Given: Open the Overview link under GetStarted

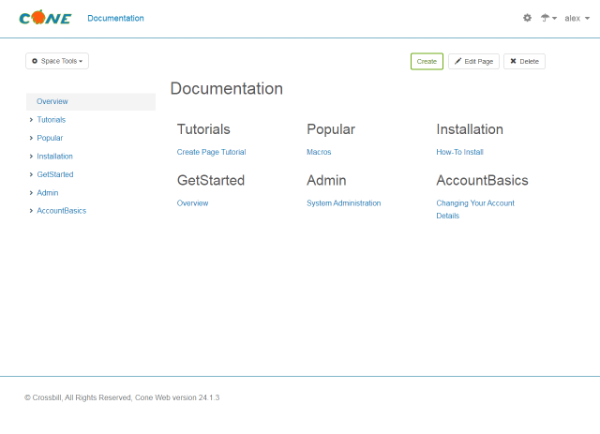Looking at the screenshot, I should [192, 203].
